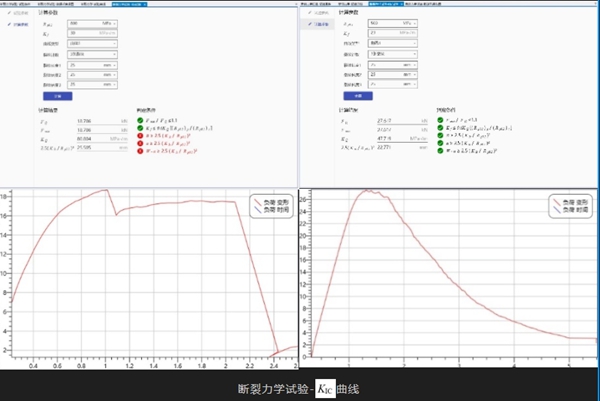Image resolution: width=600 pixels, height=401 pixels.
Task: Select the KQ result value in right panel
Action: point(384,139)
